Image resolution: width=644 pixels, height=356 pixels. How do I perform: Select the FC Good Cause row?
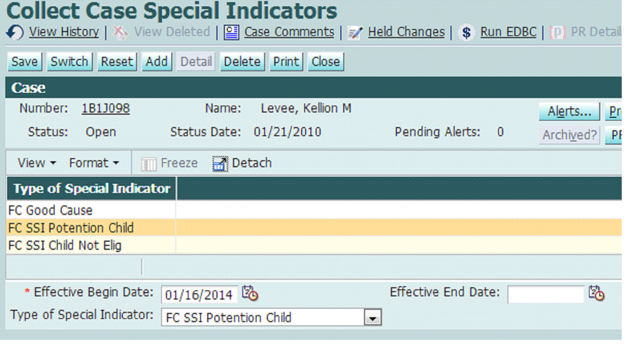[x=50, y=210]
